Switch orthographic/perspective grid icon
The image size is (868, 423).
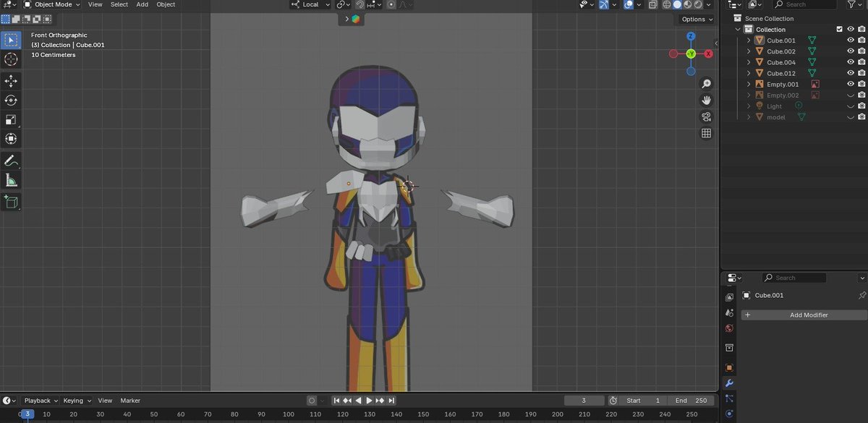707,133
